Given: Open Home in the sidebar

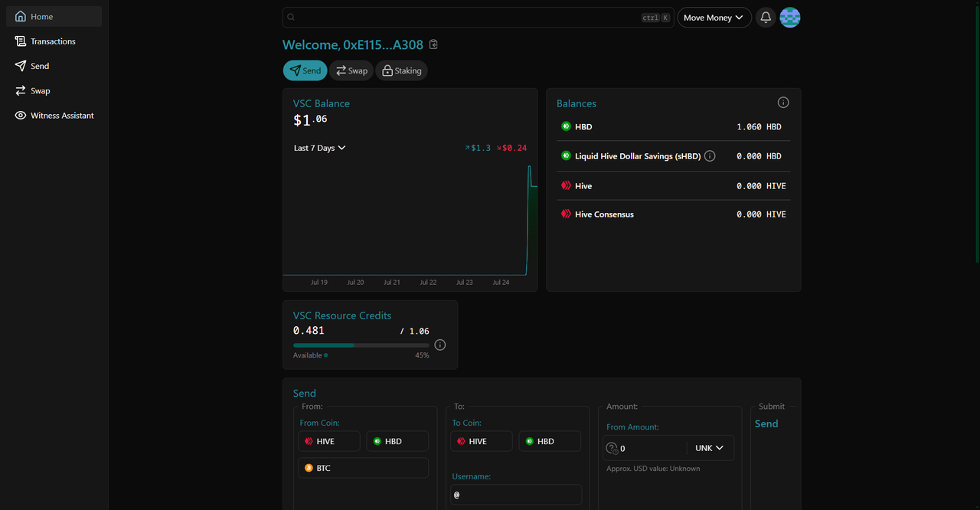Looking at the screenshot, I should [54, 17].
